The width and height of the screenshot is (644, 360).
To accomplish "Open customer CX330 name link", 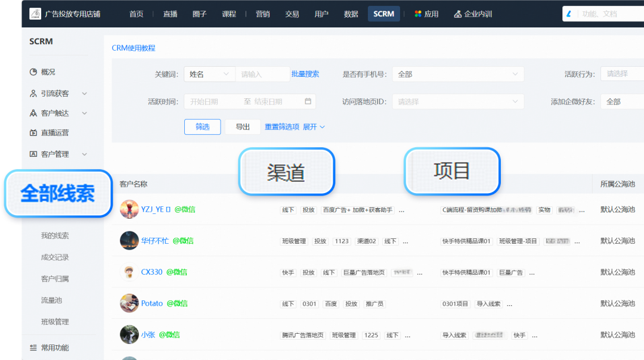I will (151, 272).
